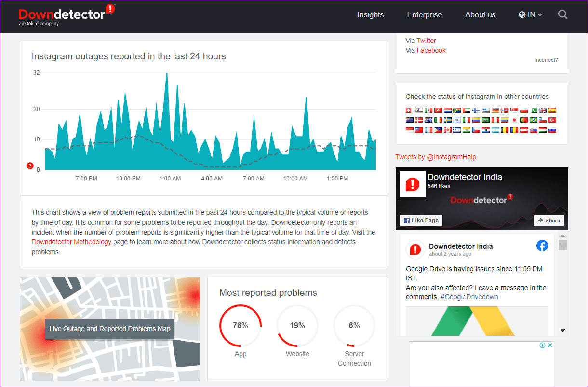Select the Japan flag
This screenshot has height=387, width=588.
click(514, 120)
